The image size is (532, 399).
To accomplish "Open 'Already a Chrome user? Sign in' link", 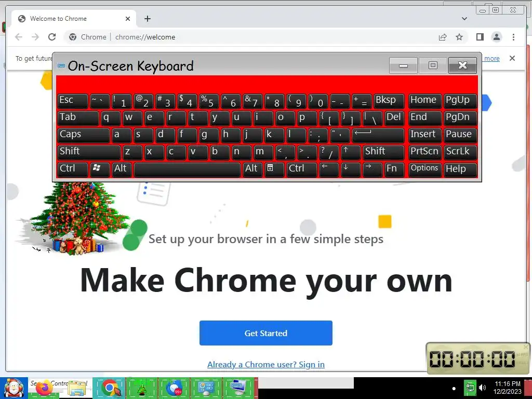I will (265, 364).
